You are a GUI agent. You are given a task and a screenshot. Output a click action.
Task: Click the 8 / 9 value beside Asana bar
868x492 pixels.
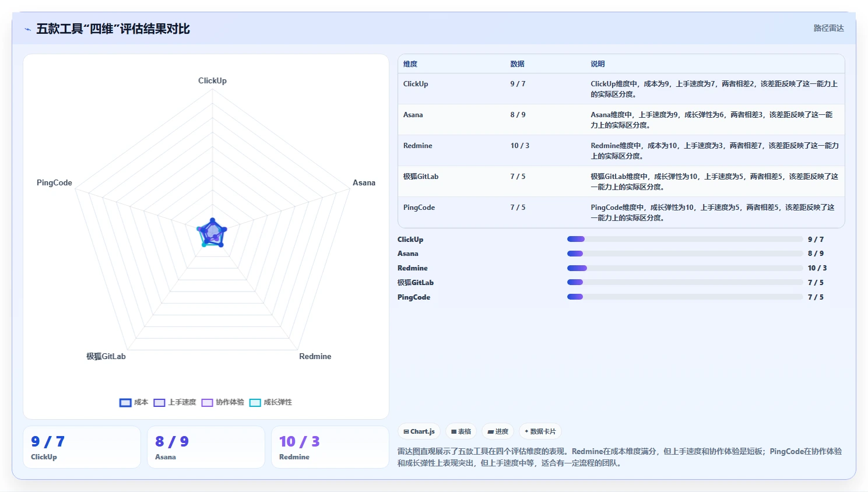(x=816, y=254)
